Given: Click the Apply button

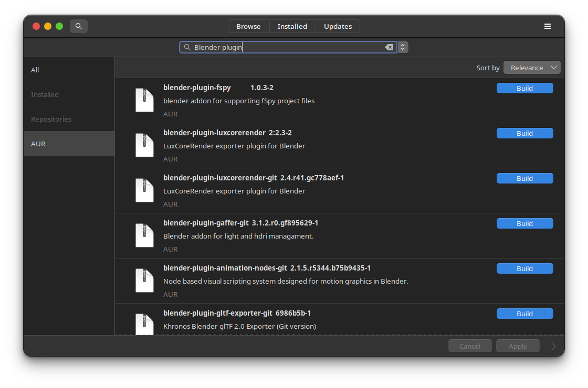Looking at the screenshot, I should pos(518,346).
